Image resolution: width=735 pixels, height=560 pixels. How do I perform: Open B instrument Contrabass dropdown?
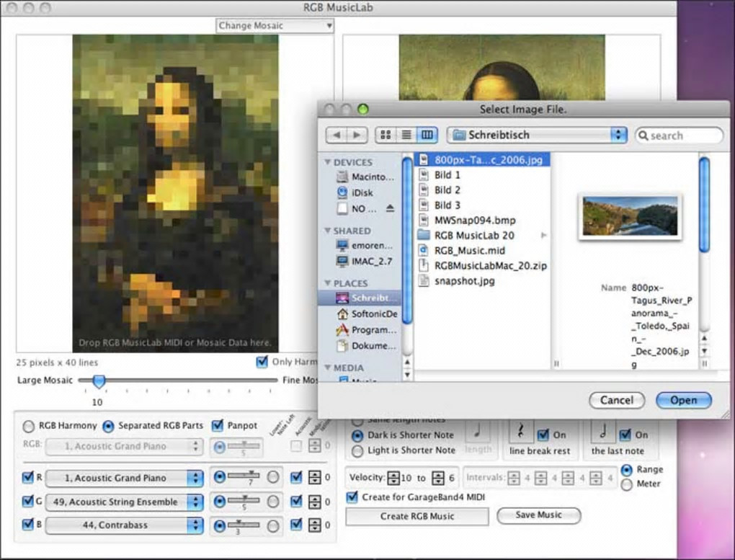pos(124,525)
